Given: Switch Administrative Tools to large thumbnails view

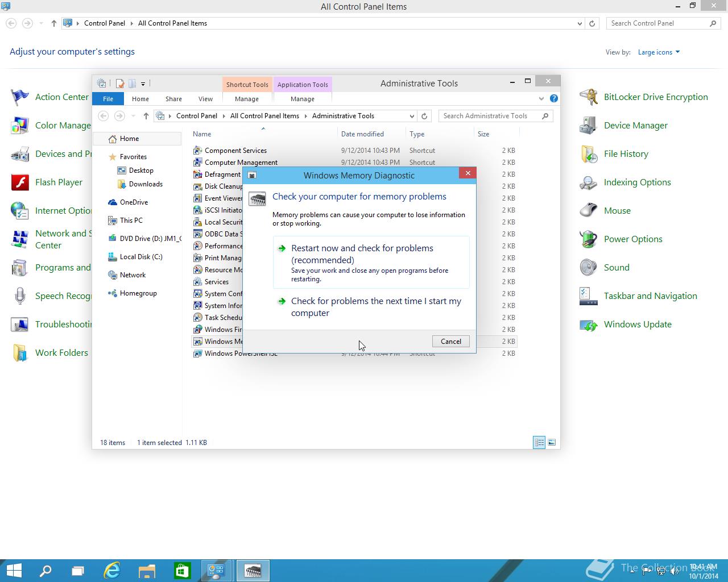Looking at the screenshot, I should pos(551,442).
